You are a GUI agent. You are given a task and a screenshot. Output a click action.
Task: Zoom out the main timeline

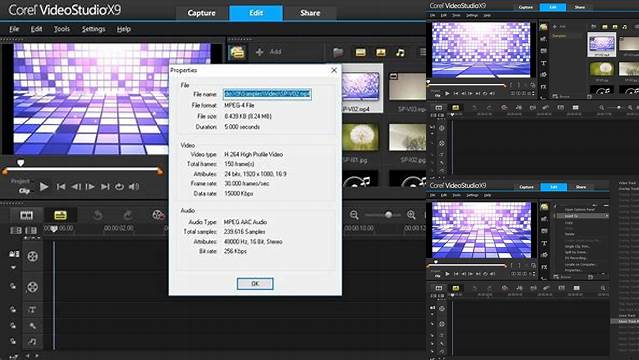point(354,215)
